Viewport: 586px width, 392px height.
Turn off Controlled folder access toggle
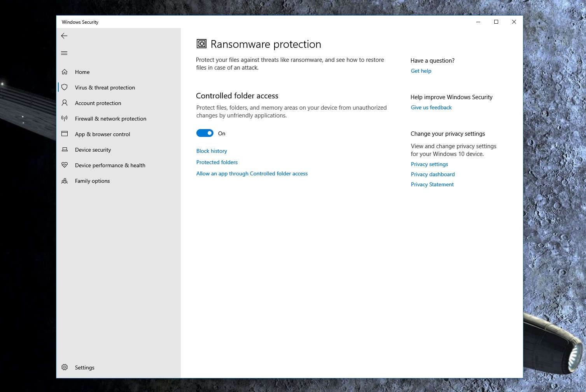205,133
